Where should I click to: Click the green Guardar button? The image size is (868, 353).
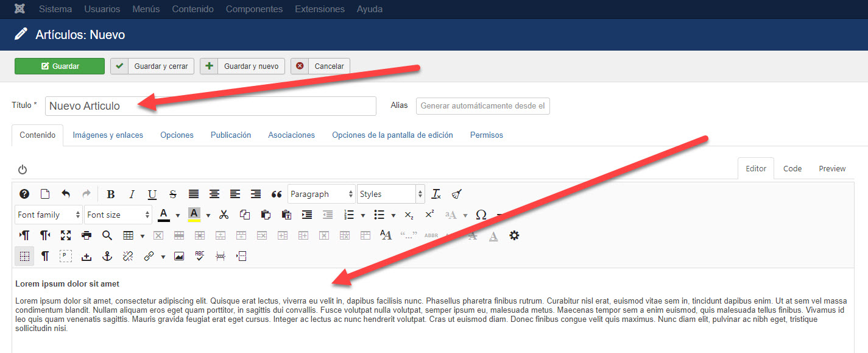60,66
